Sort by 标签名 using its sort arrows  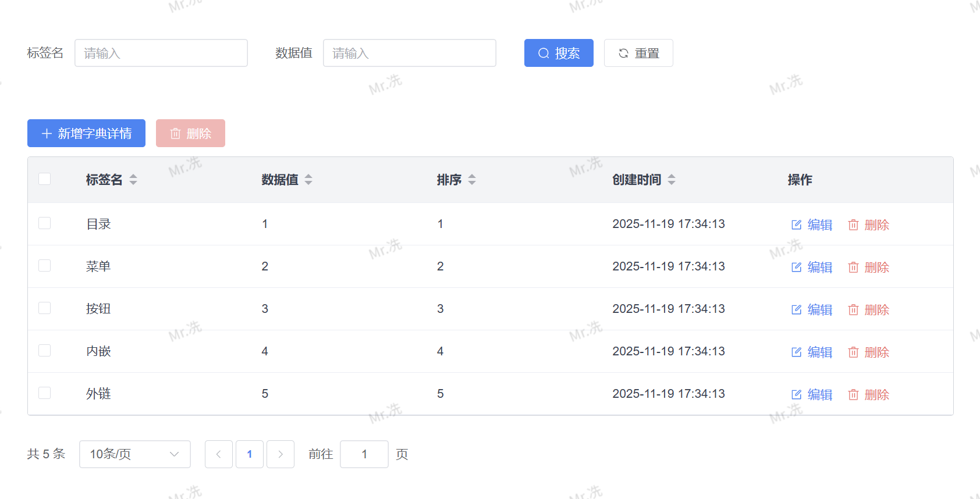tap(133, 180)
